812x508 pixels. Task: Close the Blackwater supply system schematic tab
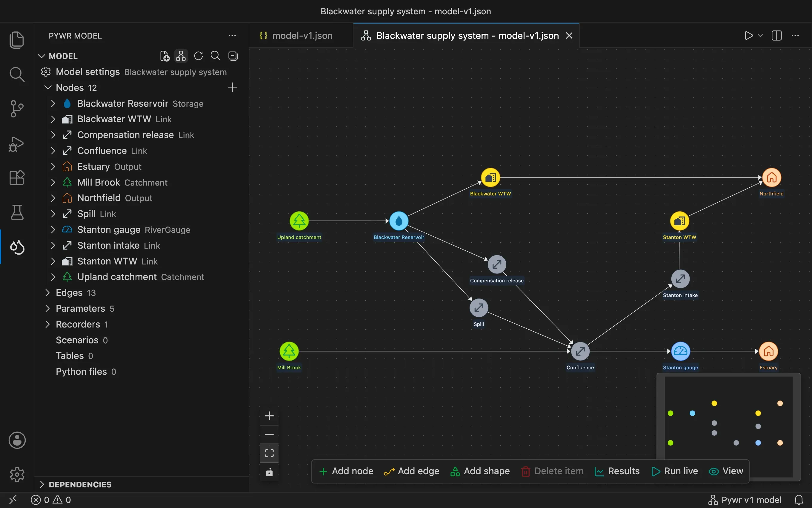(569, 35)
